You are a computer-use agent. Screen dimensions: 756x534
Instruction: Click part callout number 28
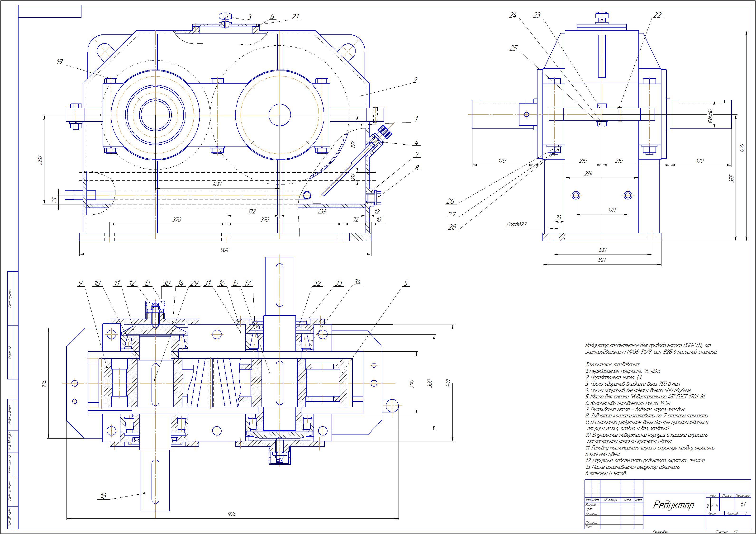452,227
